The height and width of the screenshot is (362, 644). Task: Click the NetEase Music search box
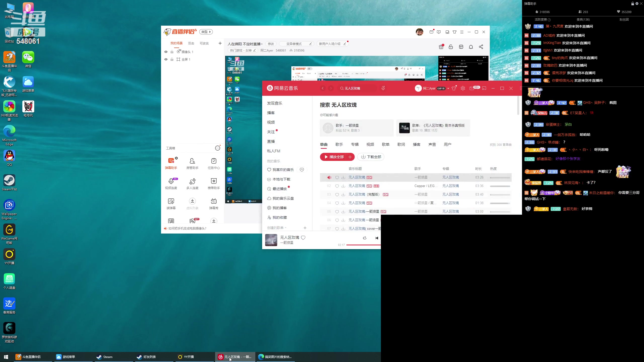(x=357, y=88)
